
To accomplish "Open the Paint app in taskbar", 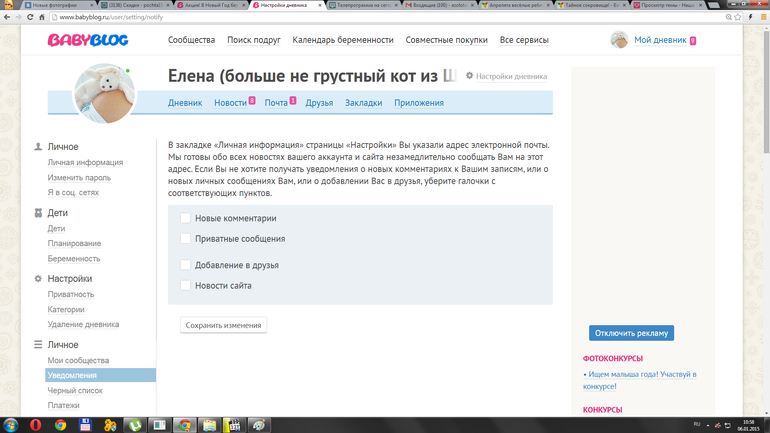I will point(259,425).
